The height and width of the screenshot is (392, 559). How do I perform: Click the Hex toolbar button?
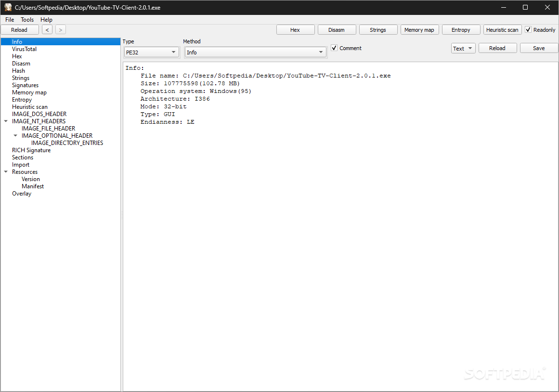click(295, 30)
